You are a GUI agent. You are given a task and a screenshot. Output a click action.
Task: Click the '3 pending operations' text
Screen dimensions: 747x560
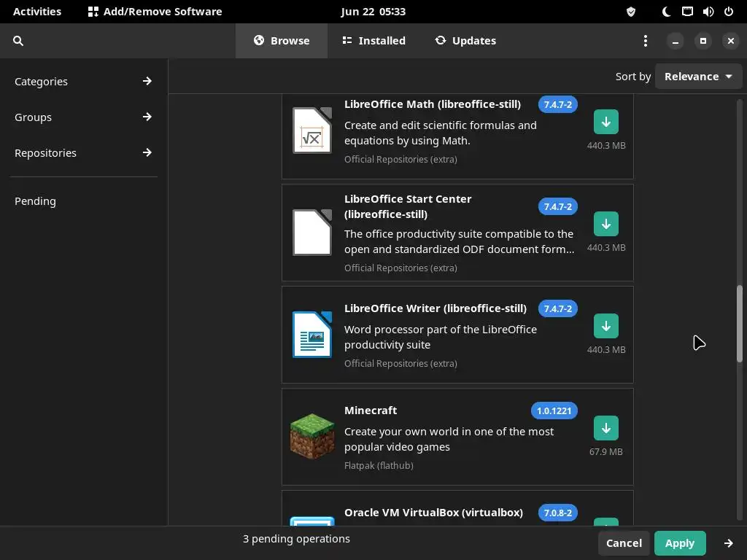(x=296, y=539)
